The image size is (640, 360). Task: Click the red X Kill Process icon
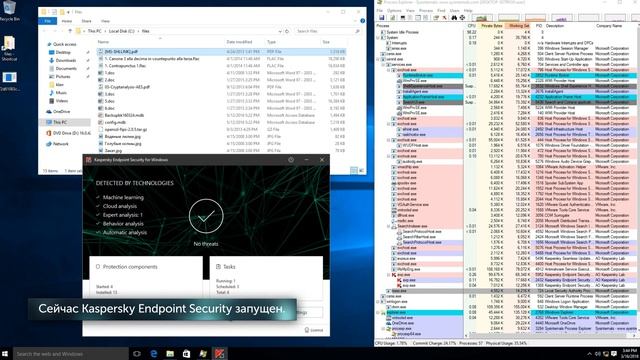pos(444,18)
